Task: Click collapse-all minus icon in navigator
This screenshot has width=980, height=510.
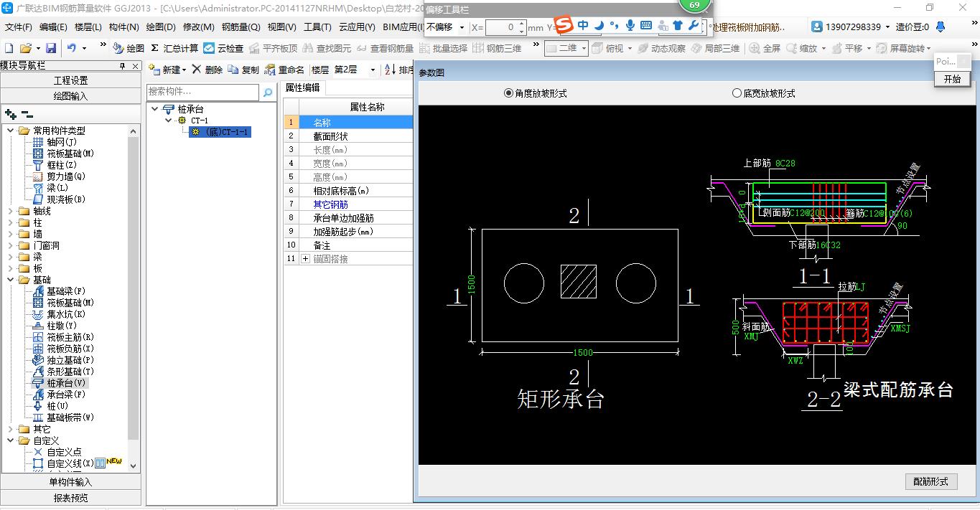Action: pyautogui.click(x=27, y=113)
